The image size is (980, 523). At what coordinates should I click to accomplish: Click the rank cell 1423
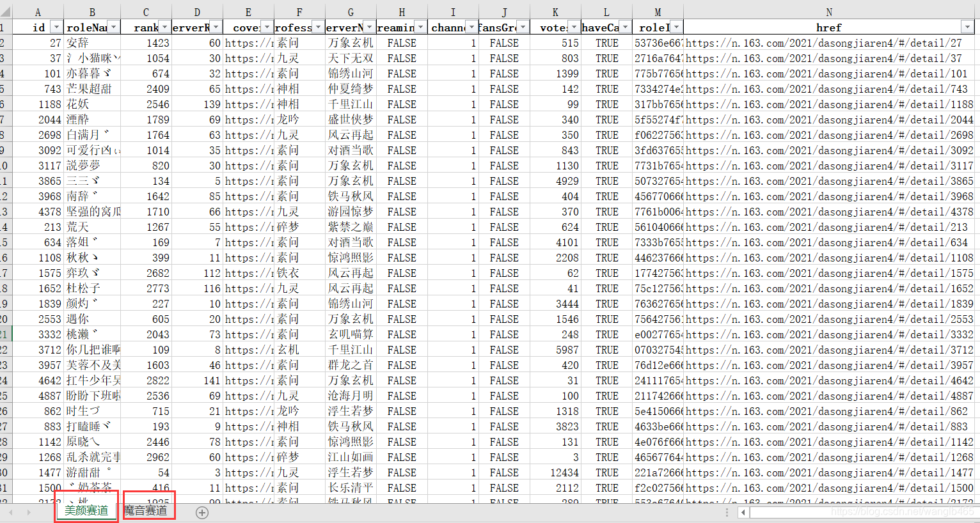tap(146, 43)
